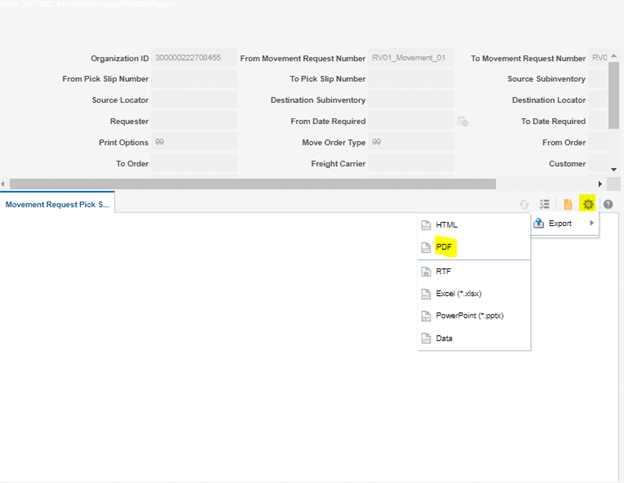Click the gear Actions icon
624x483 pixels.
tap(588, 204)
